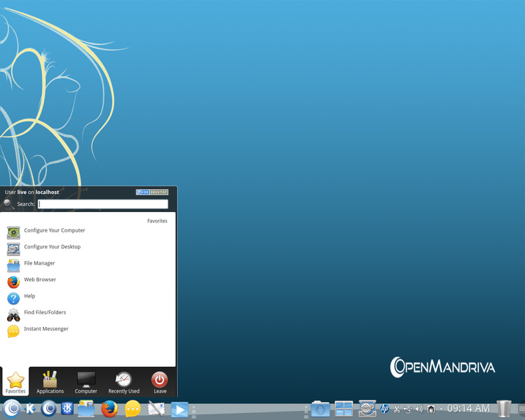Click the removable devices tray icon
Screen dimensions: 525x420
pyautogui.click(x=408, y=409)
